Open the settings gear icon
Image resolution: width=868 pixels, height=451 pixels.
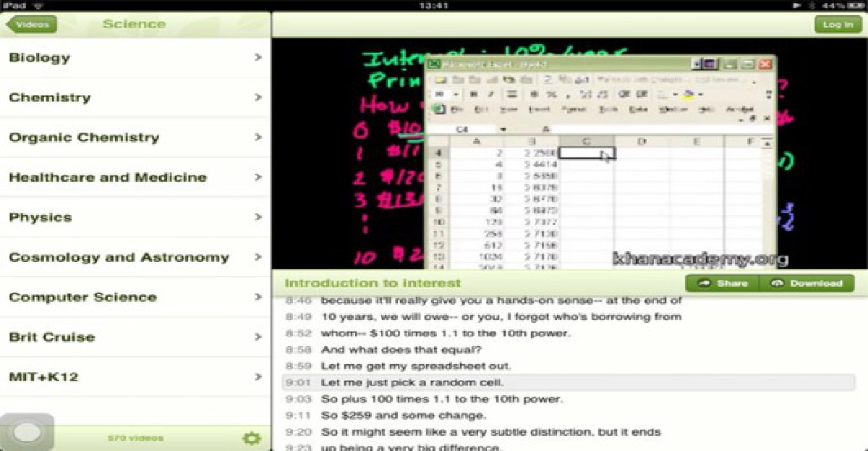251,437
